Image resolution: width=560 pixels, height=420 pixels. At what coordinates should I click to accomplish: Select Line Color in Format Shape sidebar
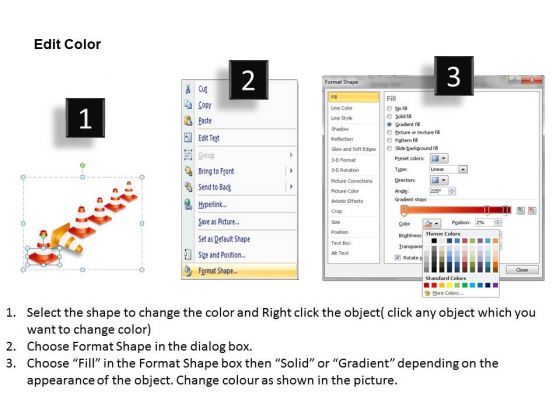coord(341,108)
